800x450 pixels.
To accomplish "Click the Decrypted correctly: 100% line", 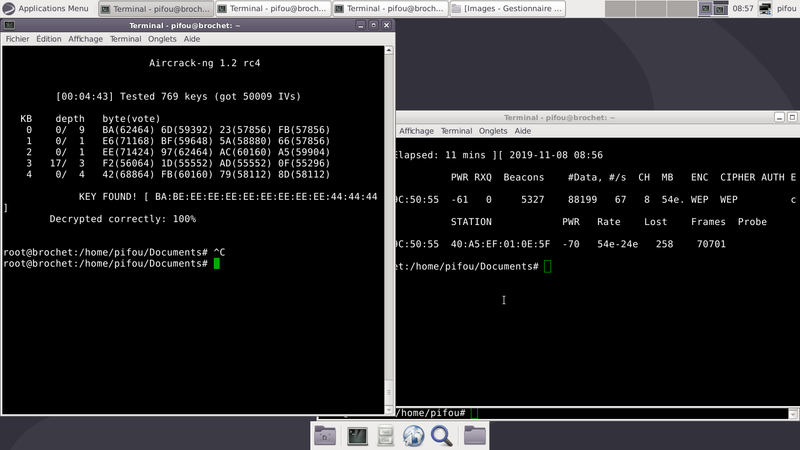I will click(122, 219).
